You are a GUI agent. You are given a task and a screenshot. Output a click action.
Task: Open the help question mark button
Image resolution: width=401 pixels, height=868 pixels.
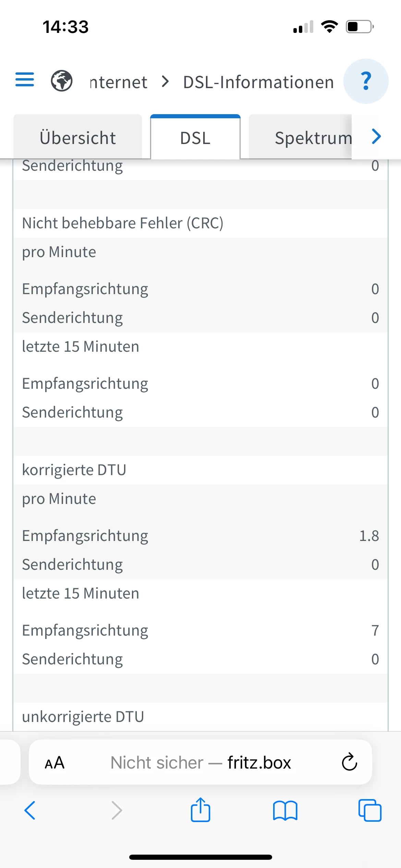coord(366,81)
